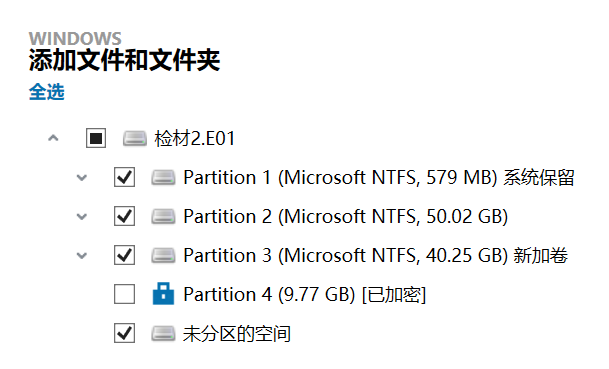Expand the Partition 2 tree chevron
Screen dimensions: 609x369
pyautogui.click(x=82, y=217)
